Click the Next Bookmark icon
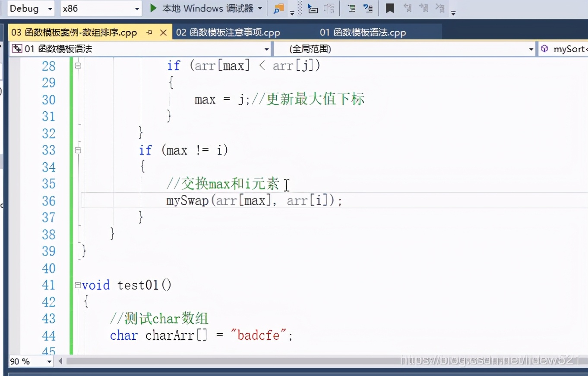The height and width of the screenshot is (376, 588). [x=424, y=8]
